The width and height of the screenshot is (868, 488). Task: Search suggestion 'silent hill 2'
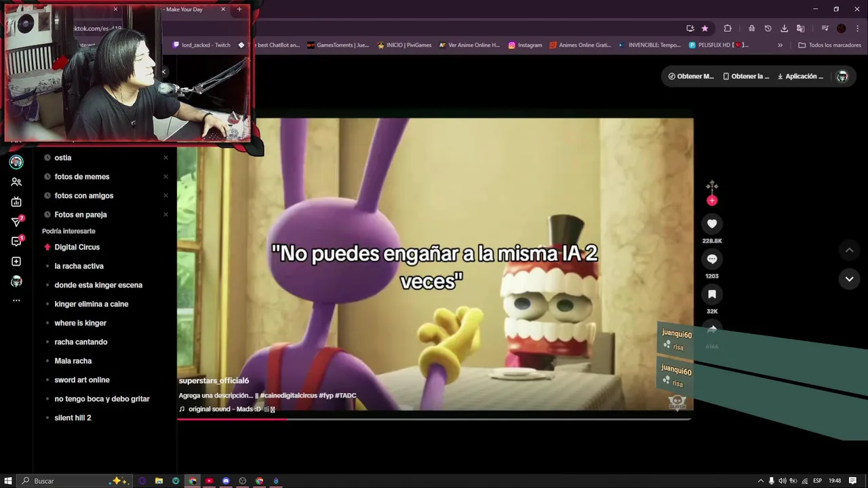pos(73,418)
